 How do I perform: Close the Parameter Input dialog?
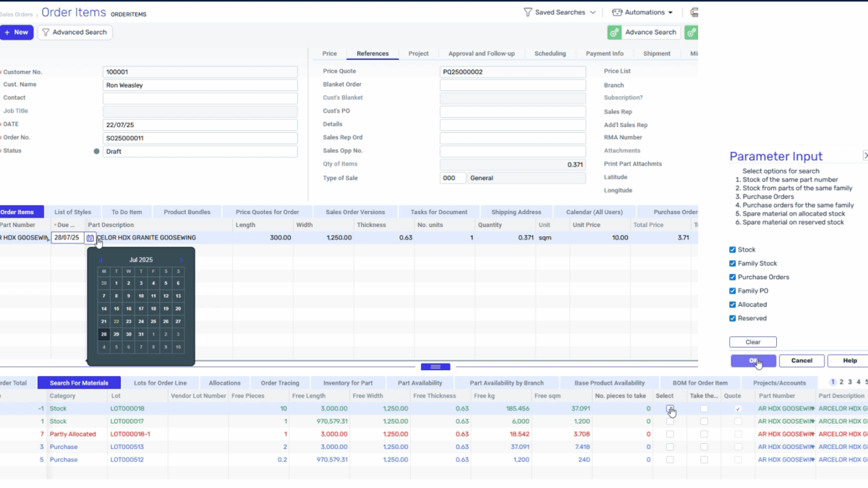(865, 156)
